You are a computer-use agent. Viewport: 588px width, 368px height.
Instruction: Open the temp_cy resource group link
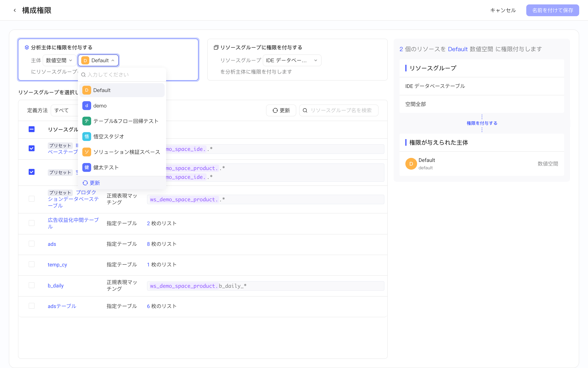[x=57, y=265]
